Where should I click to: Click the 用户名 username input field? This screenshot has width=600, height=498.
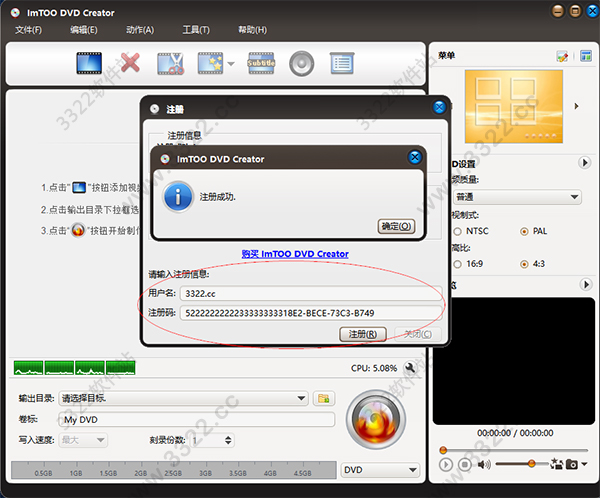pyautogui.click(x=311, y=294)
